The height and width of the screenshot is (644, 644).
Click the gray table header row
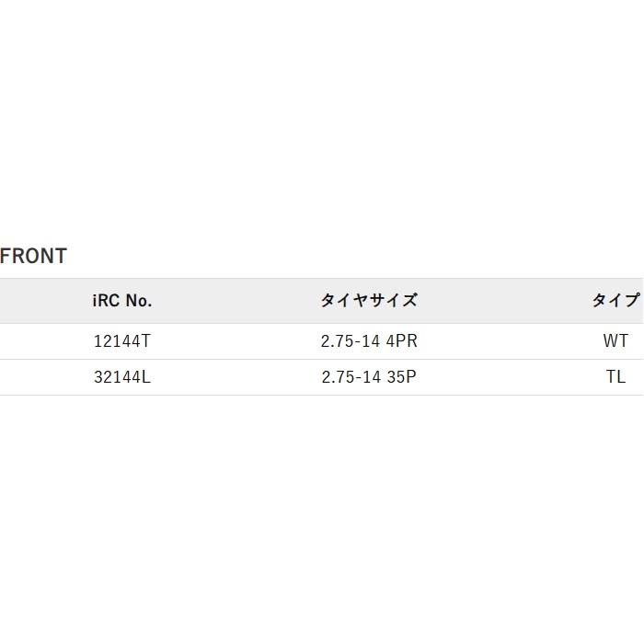pos(322,301)
